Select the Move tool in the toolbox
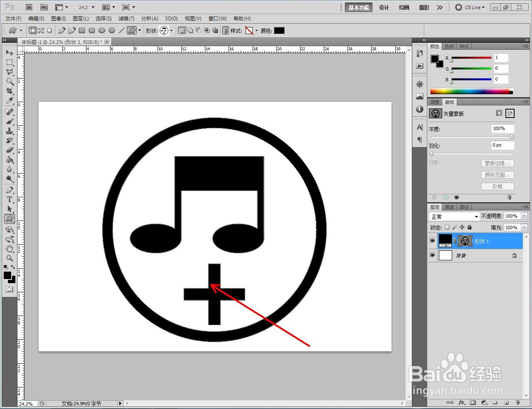532x409 pixels. [x=10, y=52]
